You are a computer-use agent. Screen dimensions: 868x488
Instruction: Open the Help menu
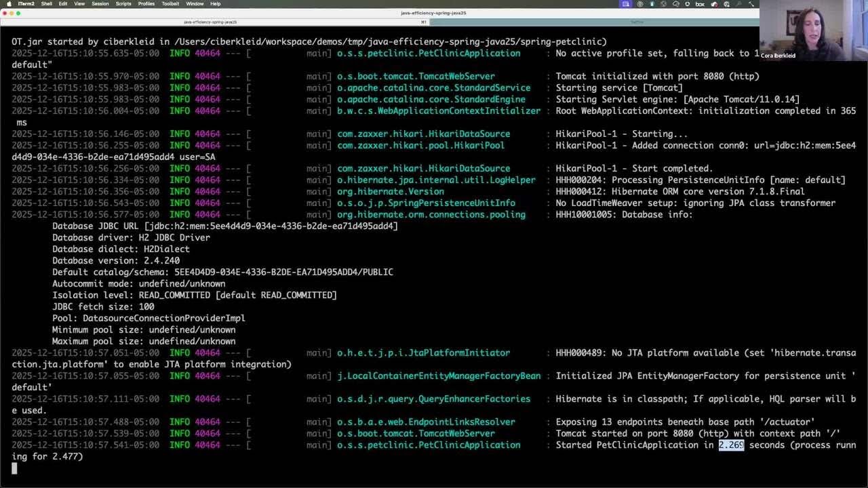click(215, 3)
